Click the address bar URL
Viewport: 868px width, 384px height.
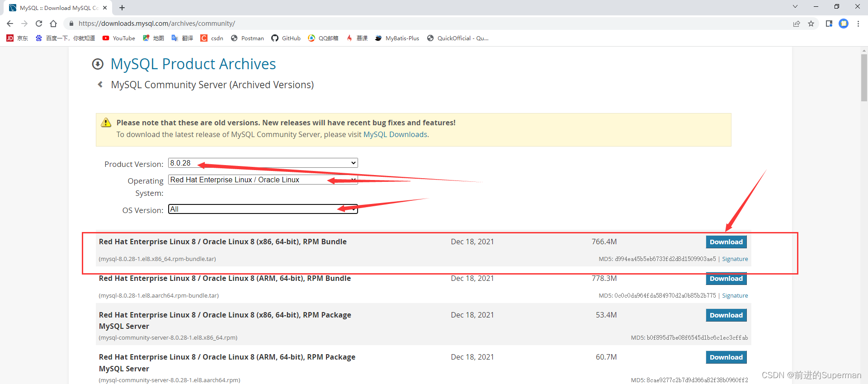point(156,24)
